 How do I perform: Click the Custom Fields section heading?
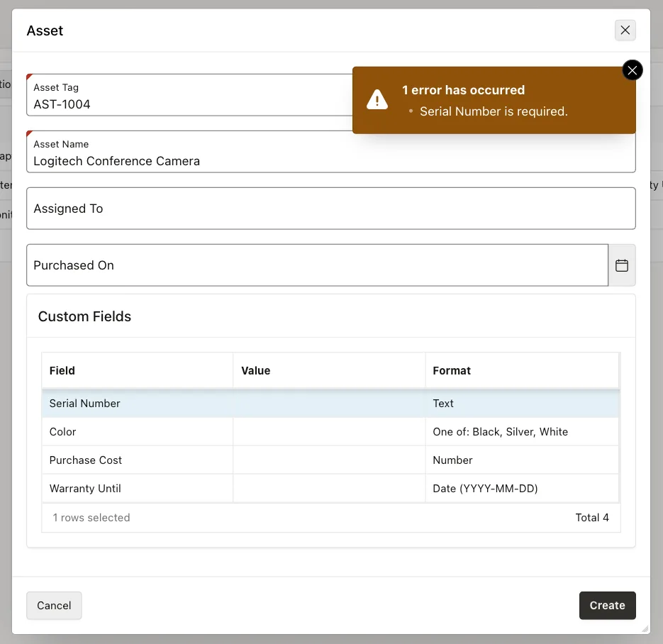[84, 316]
